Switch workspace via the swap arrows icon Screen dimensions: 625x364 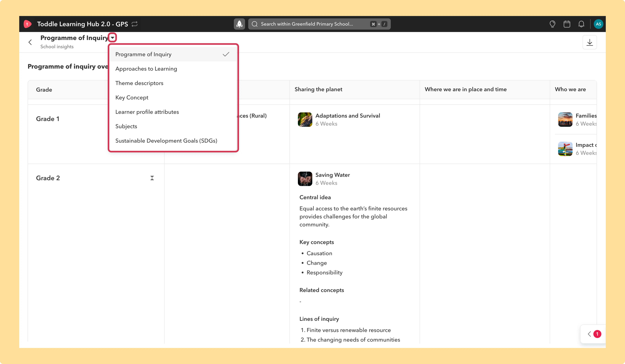135,24
